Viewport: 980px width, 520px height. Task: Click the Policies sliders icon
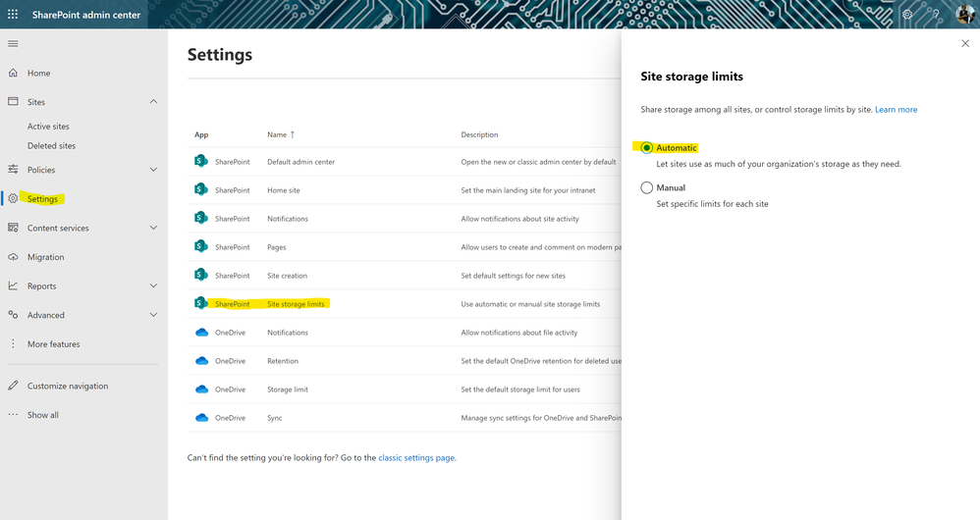click(x=13, y=169)
